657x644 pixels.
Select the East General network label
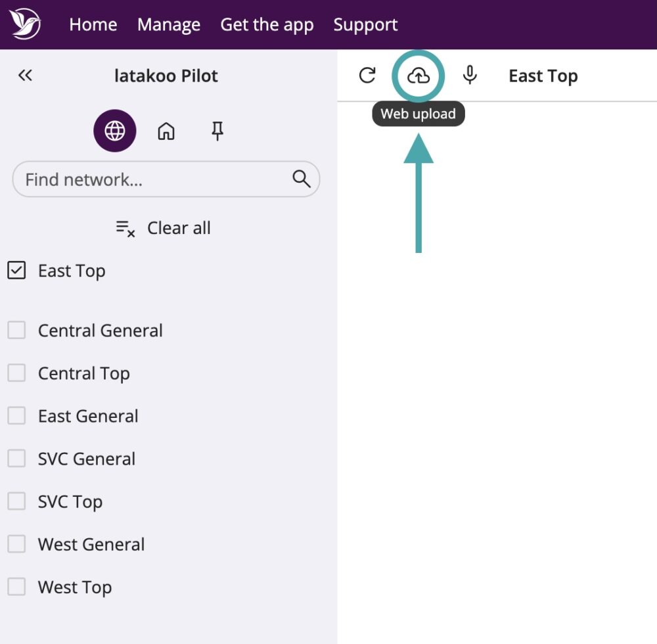[88, 416]
